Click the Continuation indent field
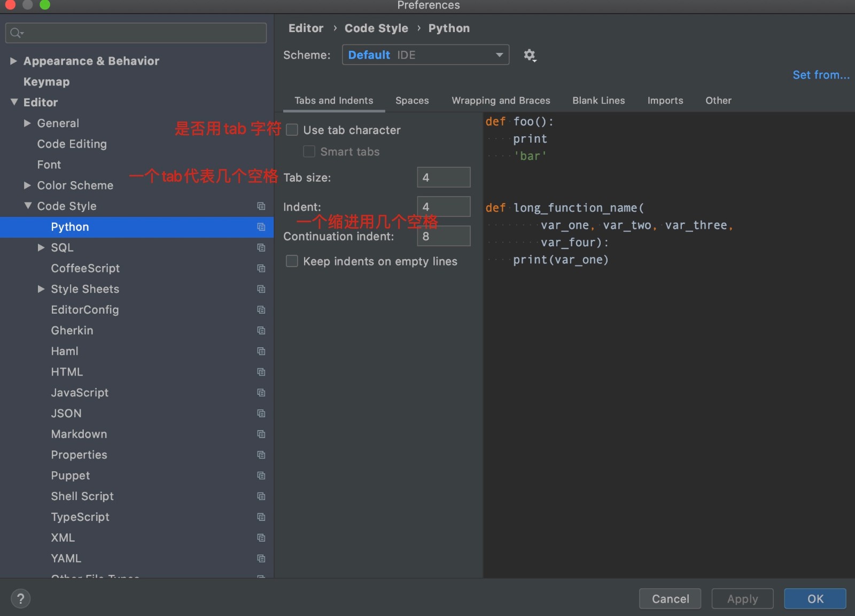855x616 pixels. tap(444, 236)
